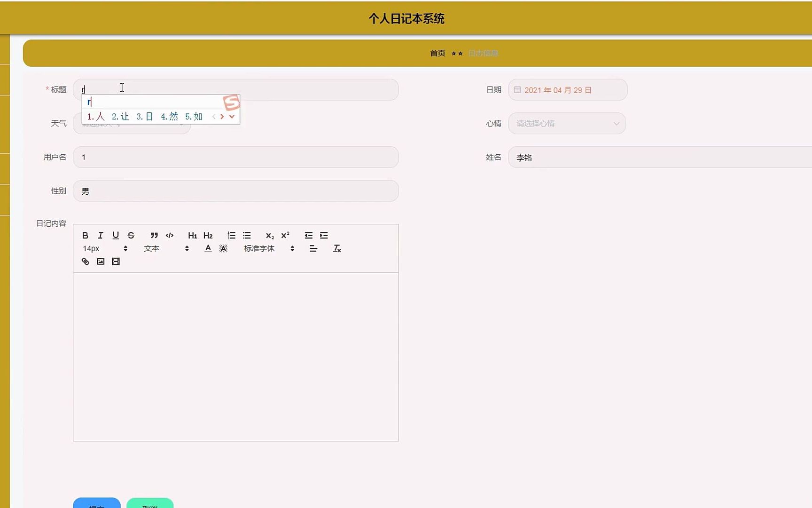Choose IME candidate 2 让
Screen dimensions: 812x508
coord(120,116)
